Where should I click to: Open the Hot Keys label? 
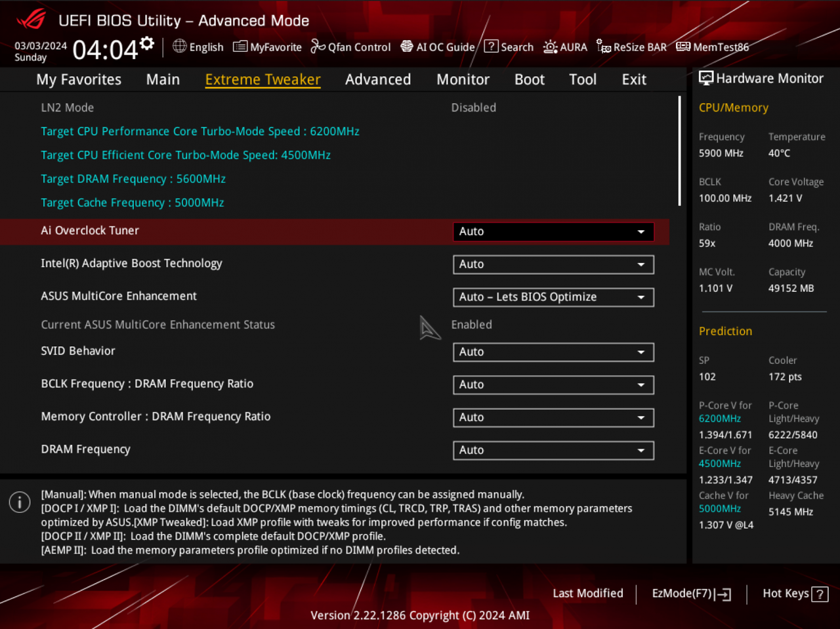pyautogui.click(x=786, y=593)
